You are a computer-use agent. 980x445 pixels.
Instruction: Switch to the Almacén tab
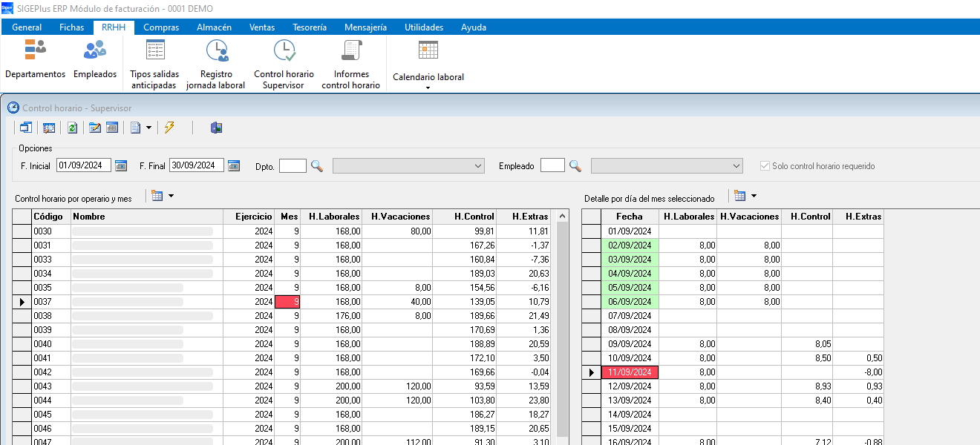pyautogui.click(x=215, y=27)
